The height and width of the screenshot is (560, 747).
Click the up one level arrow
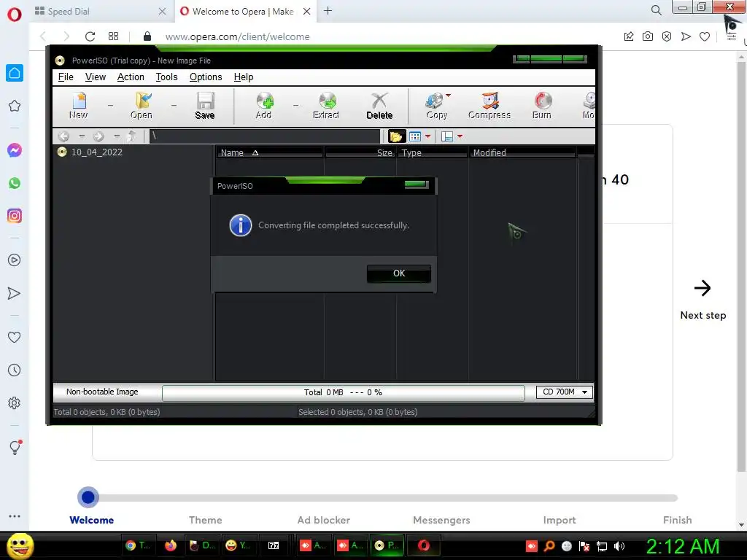pos(131,136)
